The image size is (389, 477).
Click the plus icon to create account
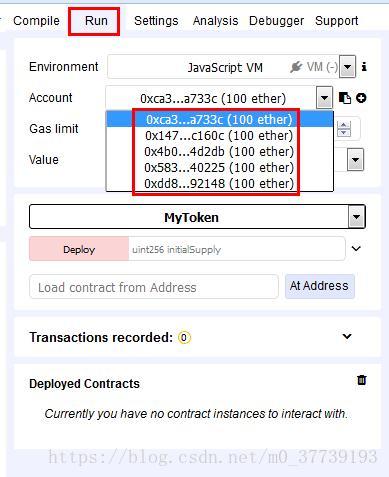pyautogui.click(x=361, y=98)
